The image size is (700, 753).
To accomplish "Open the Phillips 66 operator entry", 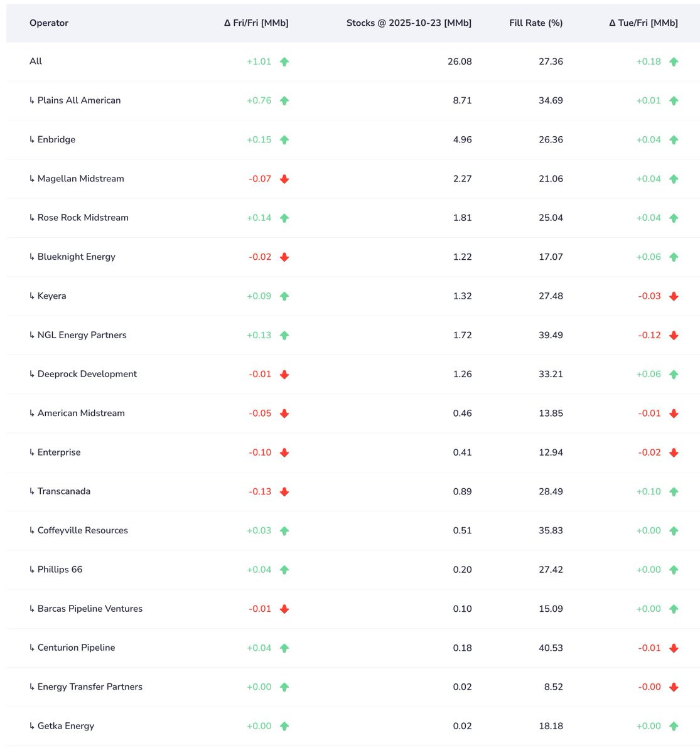I will (x=60, y=570).
